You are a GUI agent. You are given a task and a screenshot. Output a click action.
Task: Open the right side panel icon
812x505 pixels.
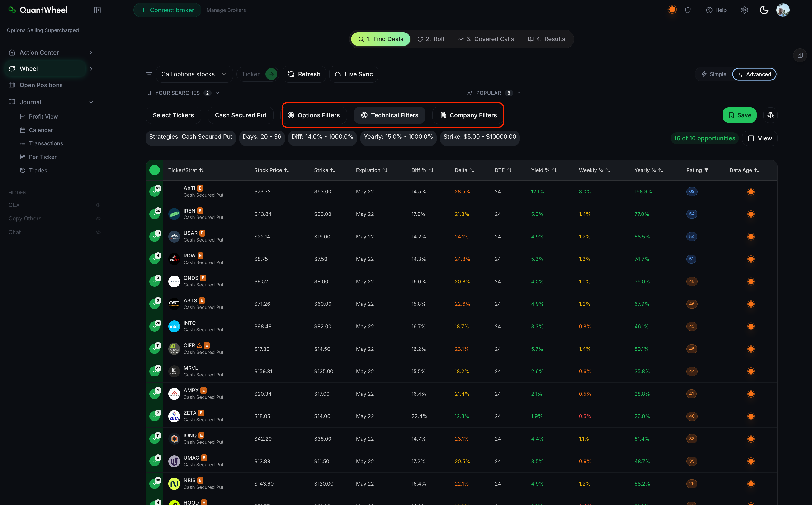(800, 55)
